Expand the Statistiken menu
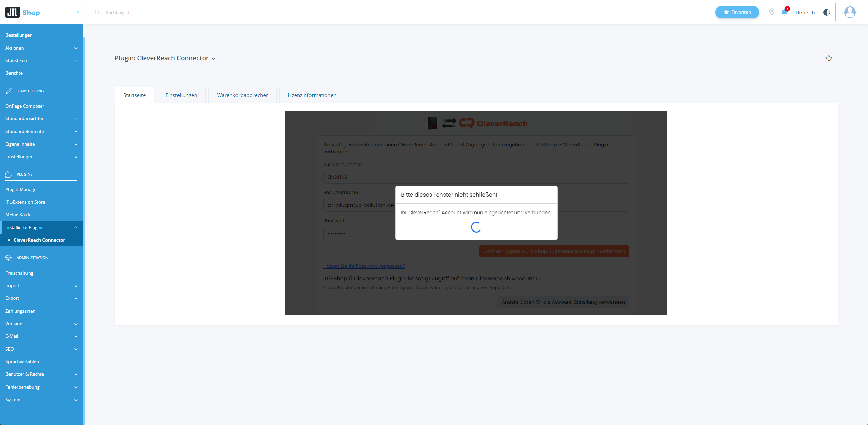The width and height of the screenshot is (868, 425). click(x=41, y=60)
